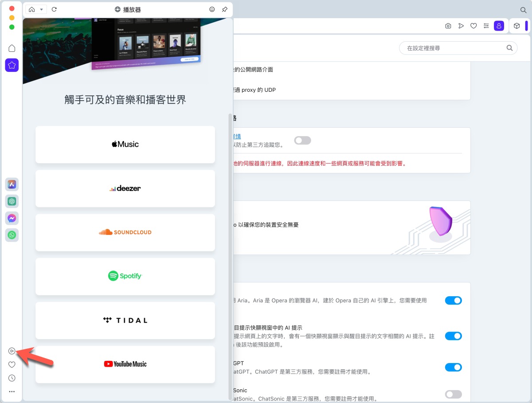Turn off the ChatGPT toggle
Screen dimensions: 532x403
point(453,367)
